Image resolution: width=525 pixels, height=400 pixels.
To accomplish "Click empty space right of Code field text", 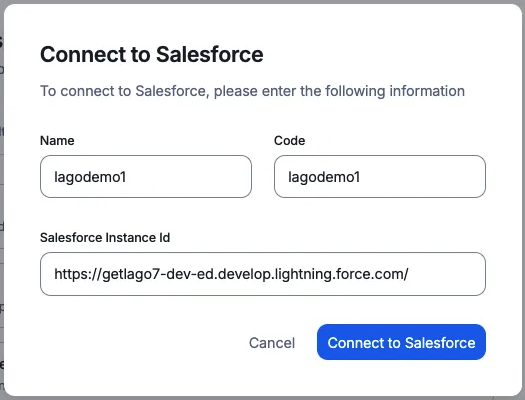I will 422,177.
